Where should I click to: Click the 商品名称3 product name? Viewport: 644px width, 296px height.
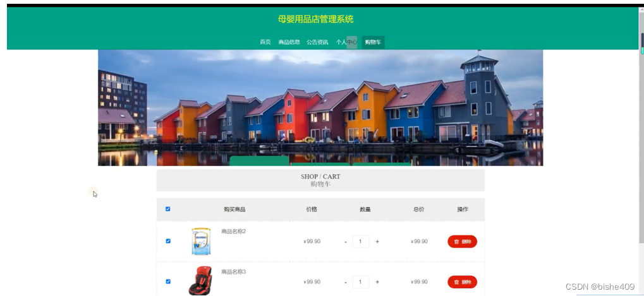pos(233,272)
